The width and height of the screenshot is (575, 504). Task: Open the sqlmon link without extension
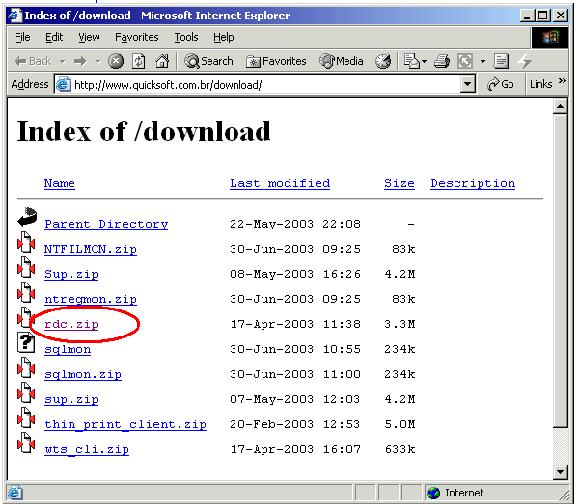67,349
